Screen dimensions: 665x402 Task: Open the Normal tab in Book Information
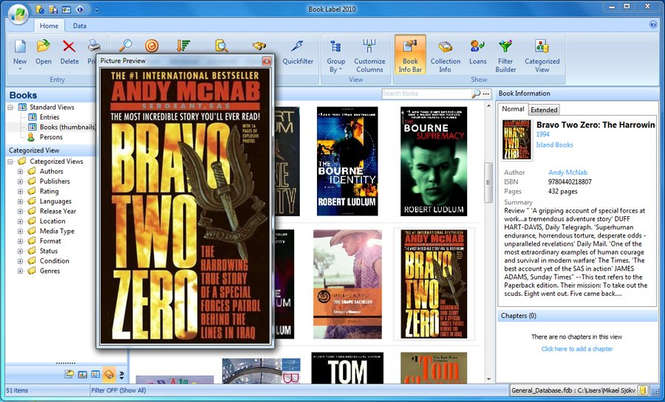tap(513, 109)
